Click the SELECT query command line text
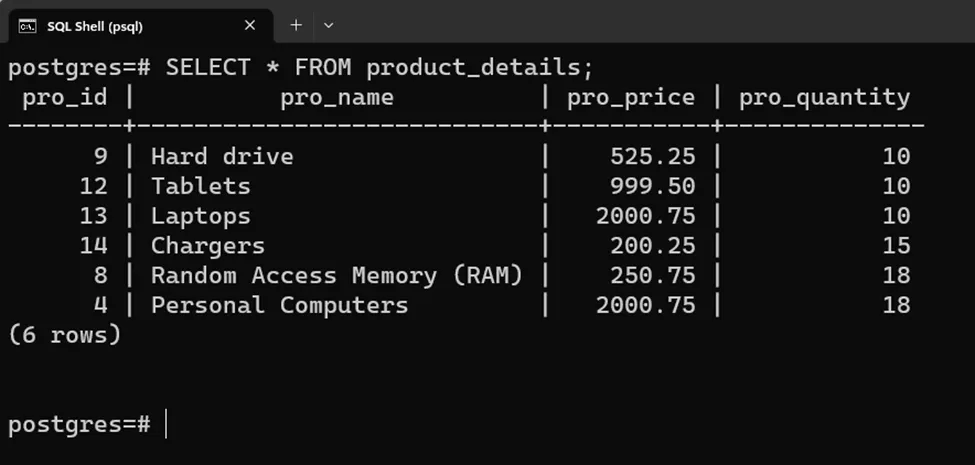The width and height of the screenshot is (975, 465). (301, 67)
